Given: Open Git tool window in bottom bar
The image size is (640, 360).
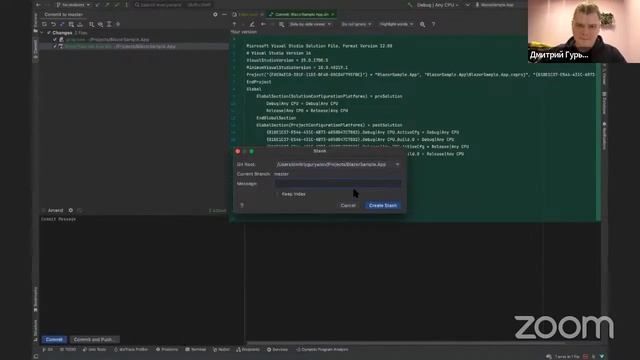Looking at the screenshot, I should click(47, 350).
